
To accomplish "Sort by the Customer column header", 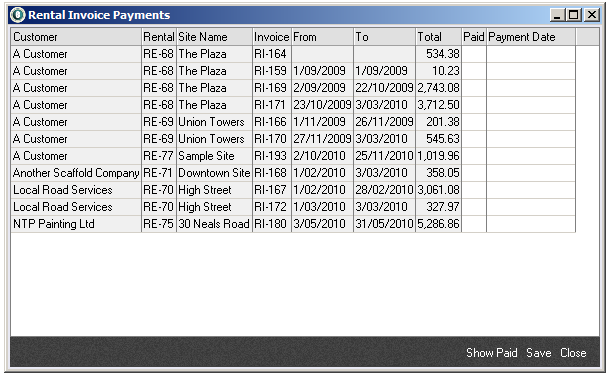I will (x=76, y=37).
